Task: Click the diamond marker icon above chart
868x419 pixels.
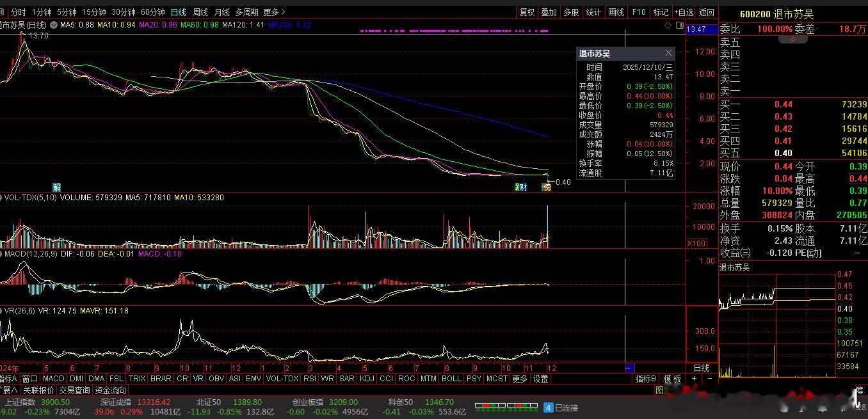Action: [x=668, y=25]
